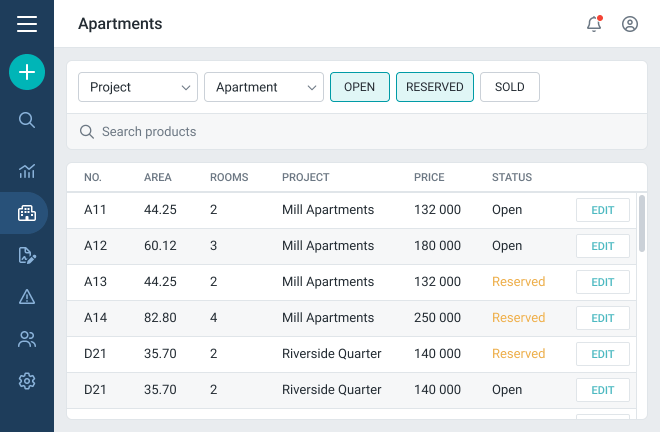Click Riverside Quarter in the Reserved D21 row
Screen dimensions: 660x432
(332, 354)
